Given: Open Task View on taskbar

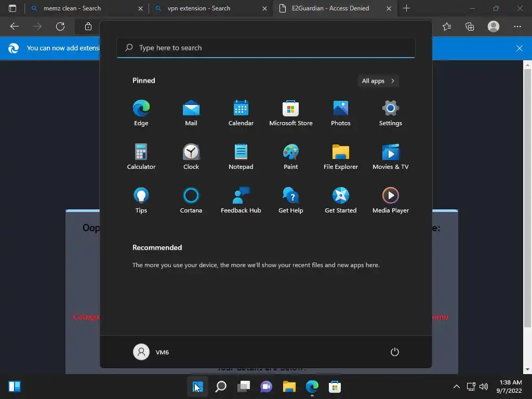Looking at the screenshot, I should 244,387.
